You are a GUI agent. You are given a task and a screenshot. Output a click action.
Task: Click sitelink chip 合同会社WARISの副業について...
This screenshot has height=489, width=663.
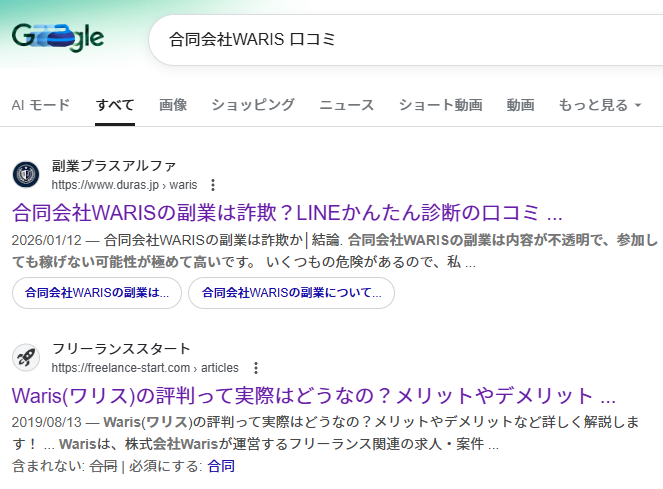tap(291, 293)
